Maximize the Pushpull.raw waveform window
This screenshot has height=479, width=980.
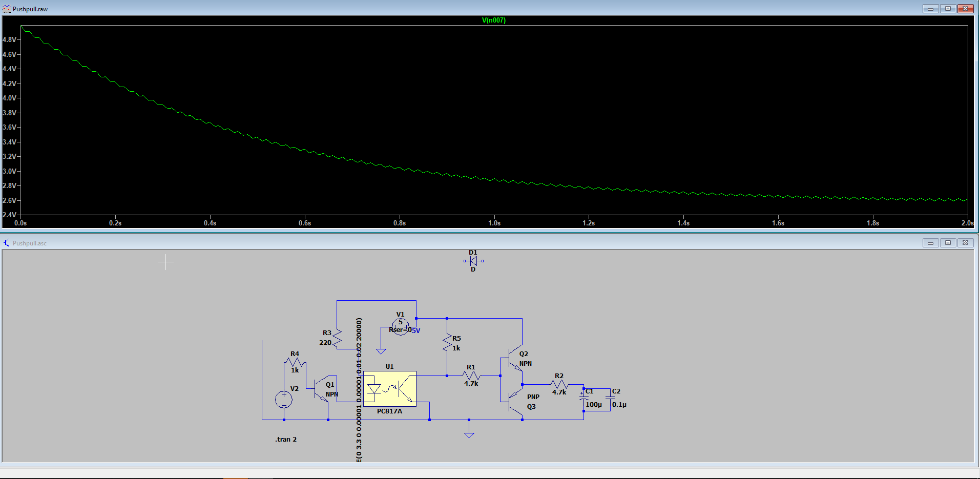(x=948, y=9)
